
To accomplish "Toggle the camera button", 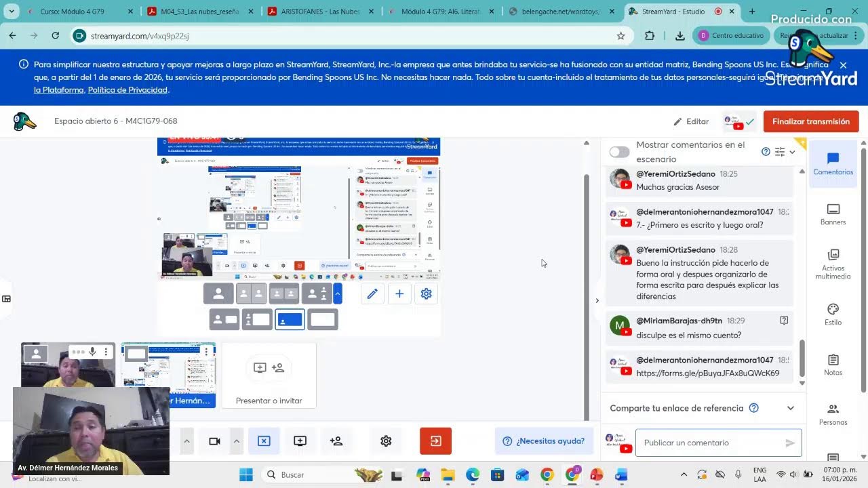I will tap(214, 441).
